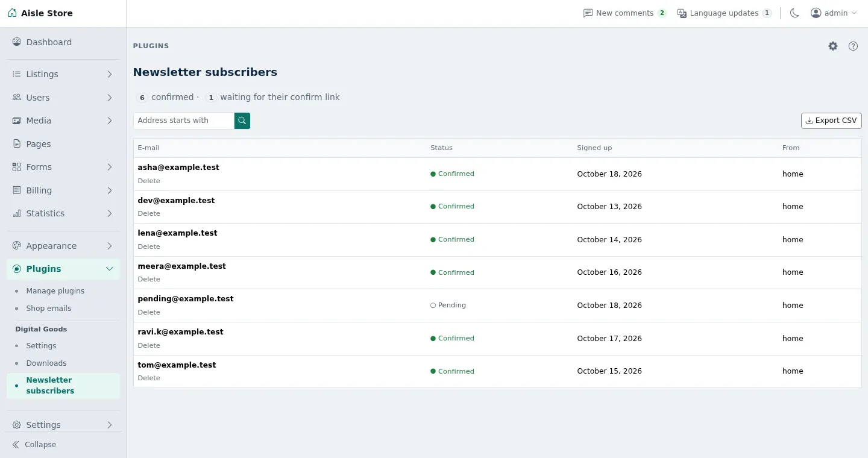Click the lena@example.test email address
The height and width of the screenshot is (458, 868).
pyautogui.click(x=177, y=233)
